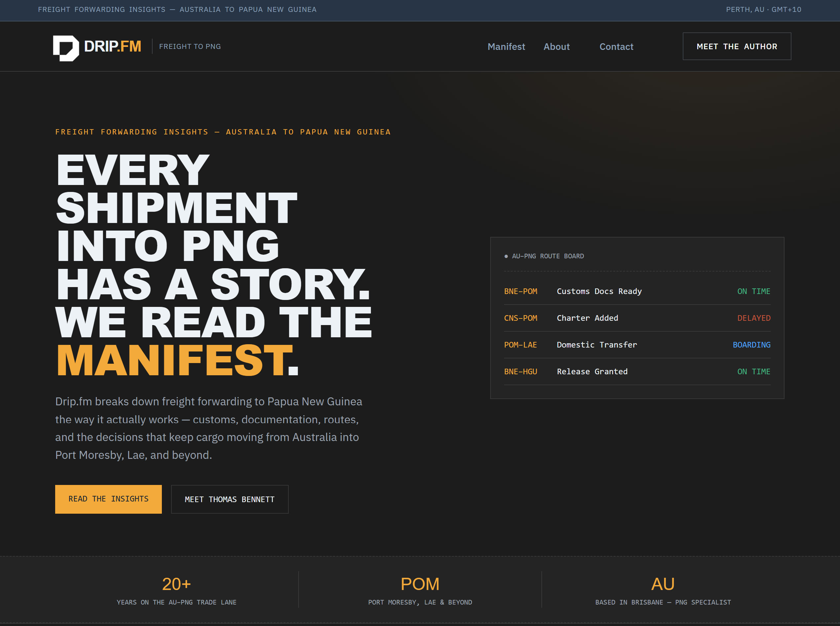Select the BNE-HGU route code
Screen dimensions: 840x626
tap(521, 372)
